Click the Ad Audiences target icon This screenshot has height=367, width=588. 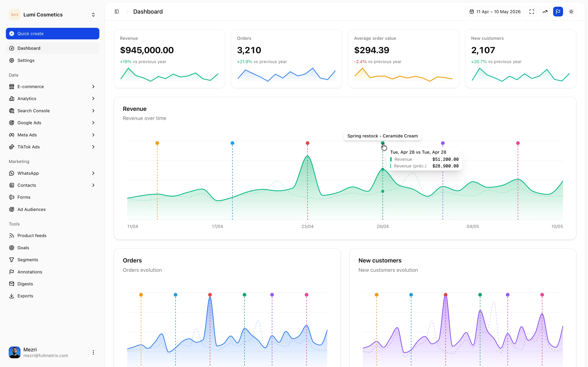(11, 209)
